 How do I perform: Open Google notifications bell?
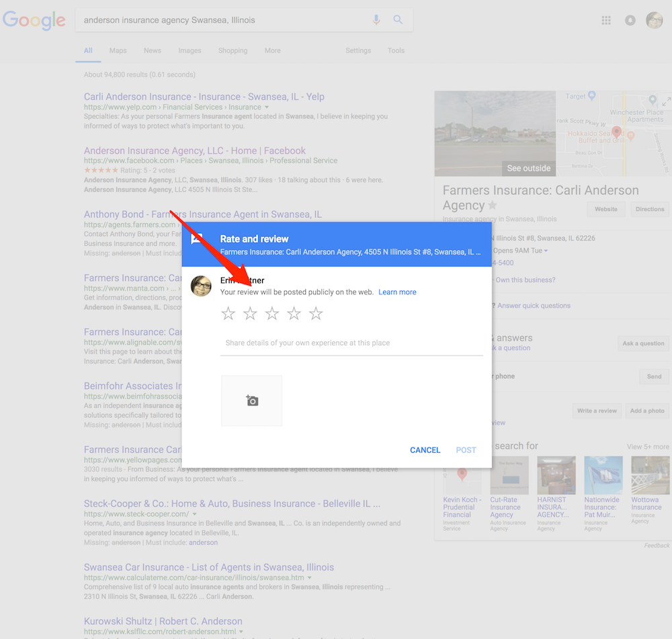click(x=630, y=20)
